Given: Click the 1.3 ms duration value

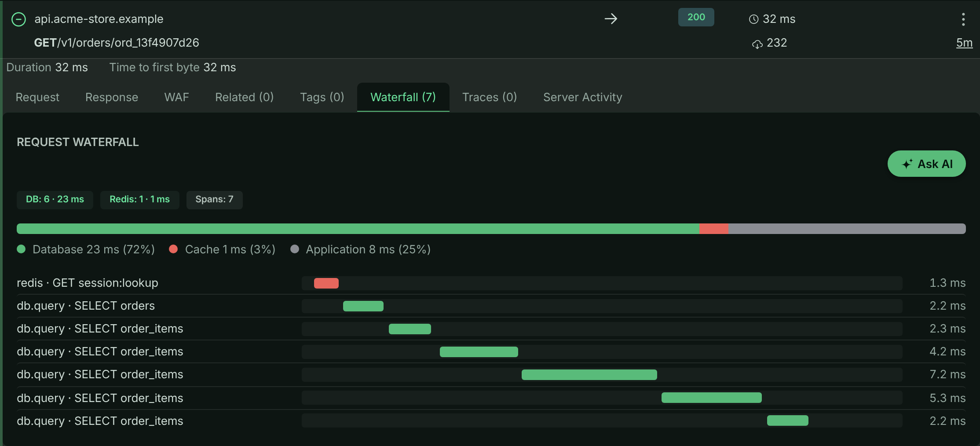Looking at the screenshot, I should tap(947, 283).
